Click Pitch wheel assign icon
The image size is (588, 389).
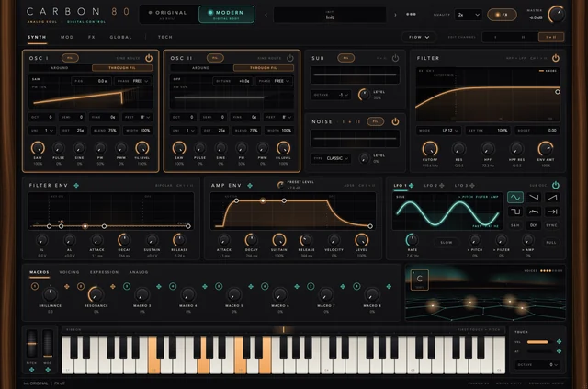pyautogui.click(x=31, y=370)
